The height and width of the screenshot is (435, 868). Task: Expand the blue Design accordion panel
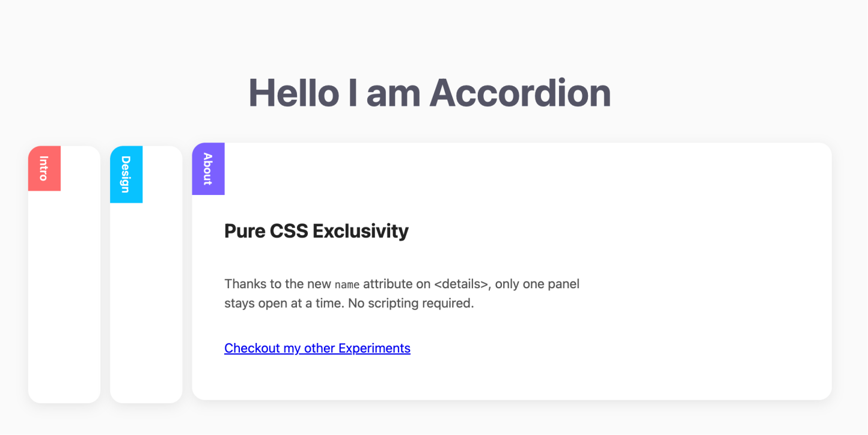pos(126,174)
